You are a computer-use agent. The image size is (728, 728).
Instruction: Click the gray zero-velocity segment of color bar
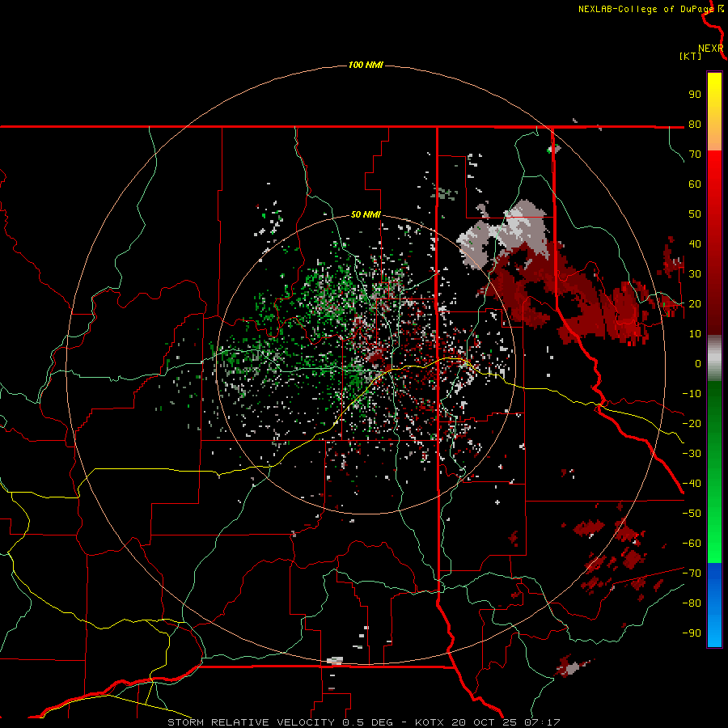[x=714, y=358]
